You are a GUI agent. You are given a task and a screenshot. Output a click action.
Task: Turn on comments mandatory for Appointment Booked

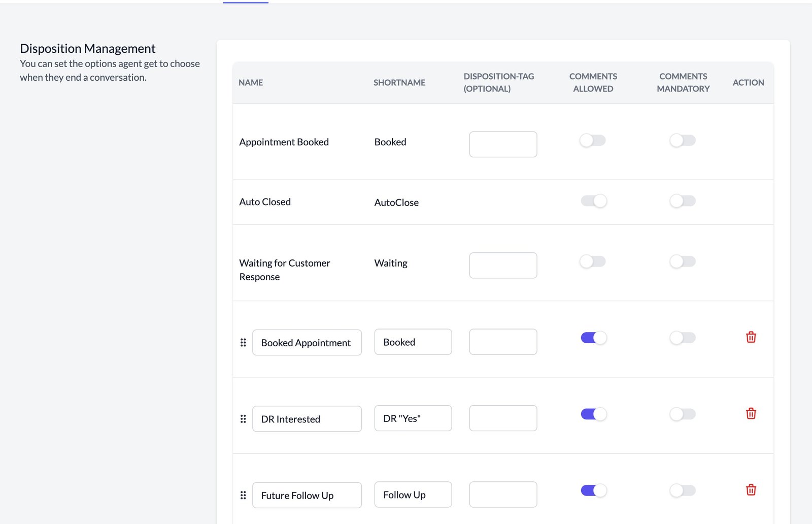tap(682, 141)
